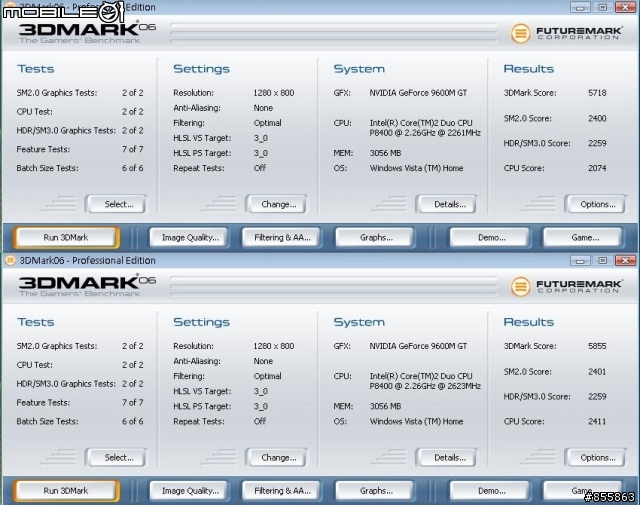640x505 pixels.
Task: Launch Game... in upper window
Action: (x=584, y=237)
